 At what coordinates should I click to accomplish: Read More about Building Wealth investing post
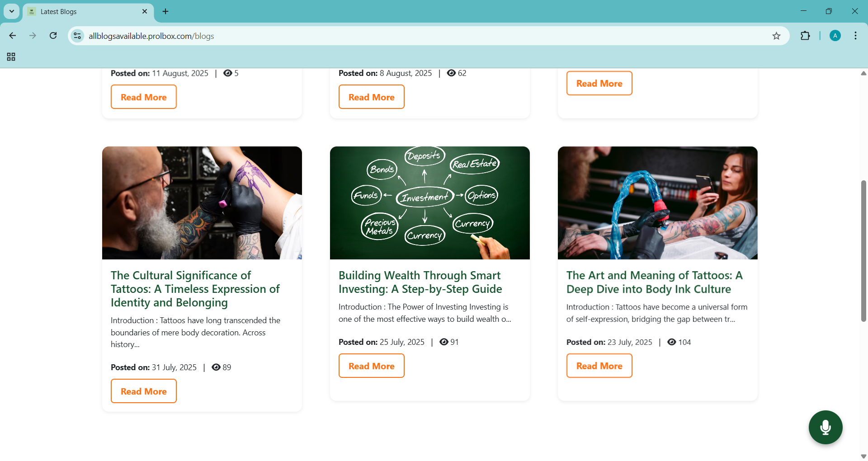coord(371,366)
